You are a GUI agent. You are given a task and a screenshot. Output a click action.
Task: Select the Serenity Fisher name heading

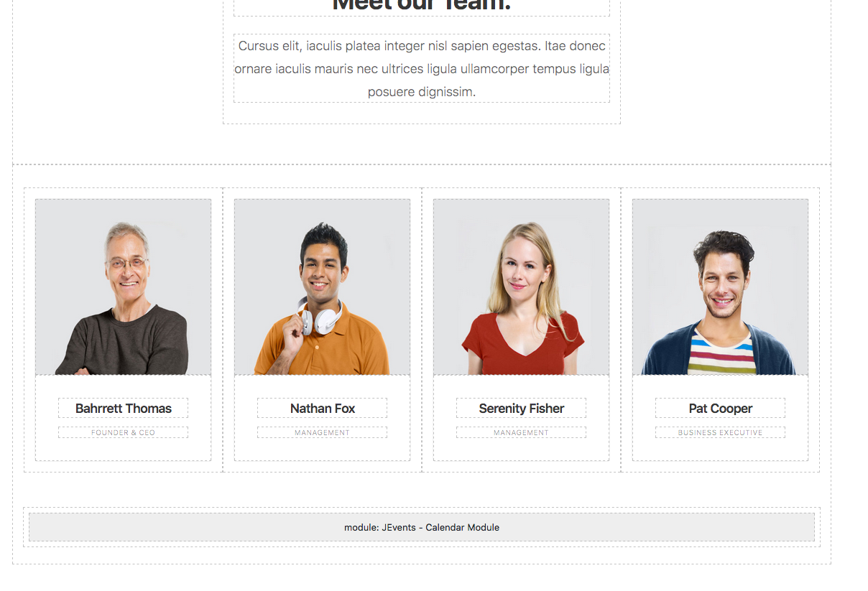point(521,408)
